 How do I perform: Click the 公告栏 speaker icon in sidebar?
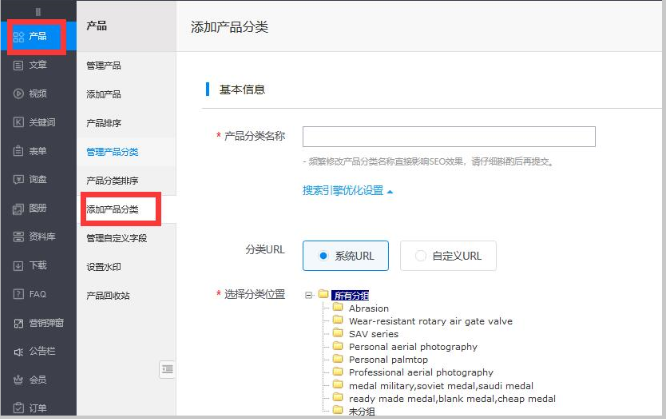(18, 352)
